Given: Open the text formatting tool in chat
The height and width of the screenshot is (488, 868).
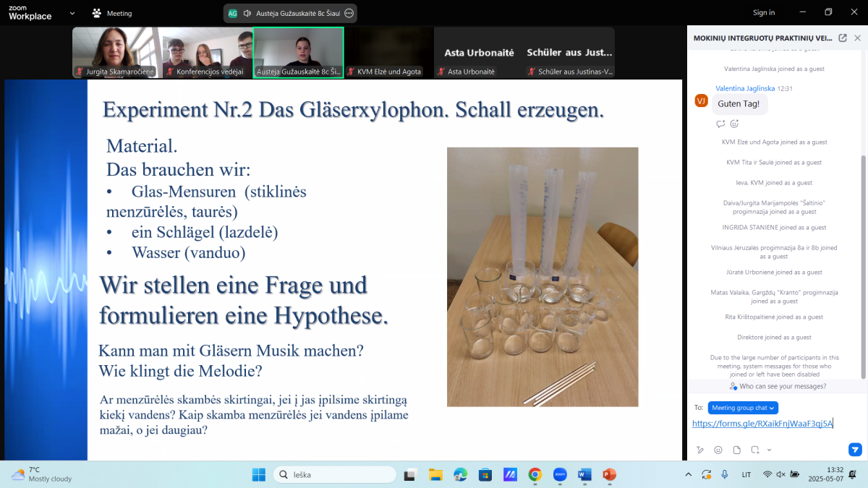Looking at the screenshot, I should point(699,450).
